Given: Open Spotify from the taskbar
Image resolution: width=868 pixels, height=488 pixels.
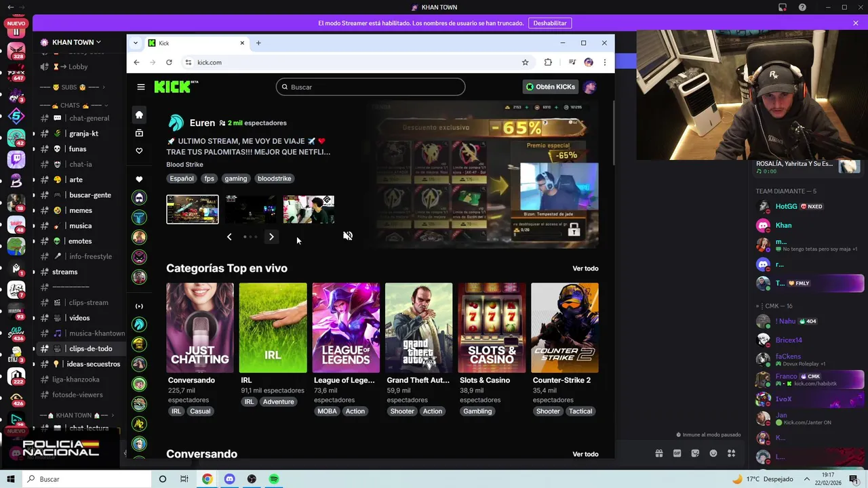Looking at the screenshot, I should tap(274, 479).
